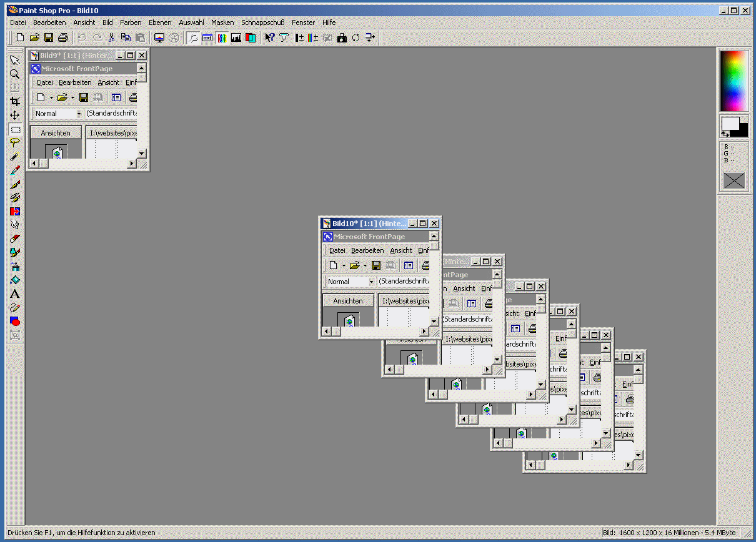Pick a color from the rainbow color picker
Viewport: 756px width, 542px height.
tap(734, 81)
